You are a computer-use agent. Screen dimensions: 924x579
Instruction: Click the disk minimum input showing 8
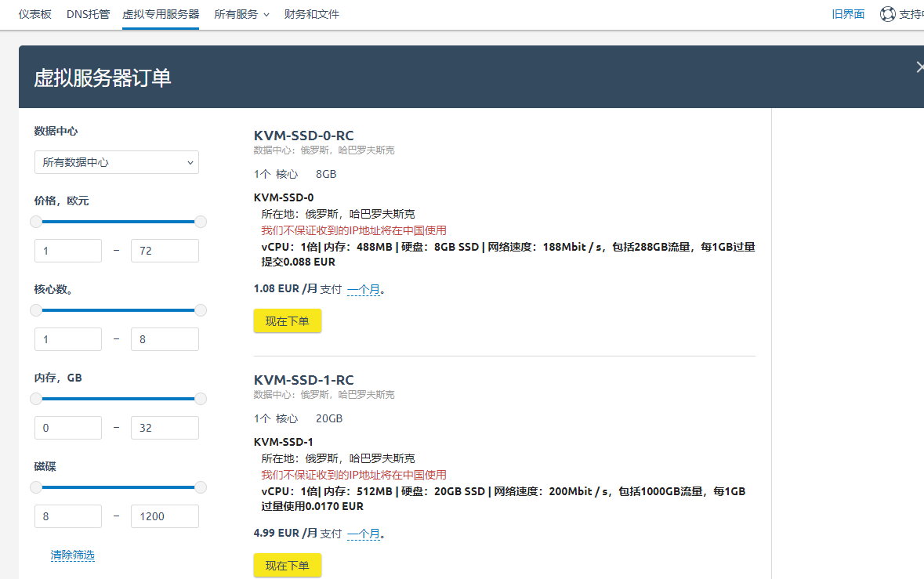[68, 516]
